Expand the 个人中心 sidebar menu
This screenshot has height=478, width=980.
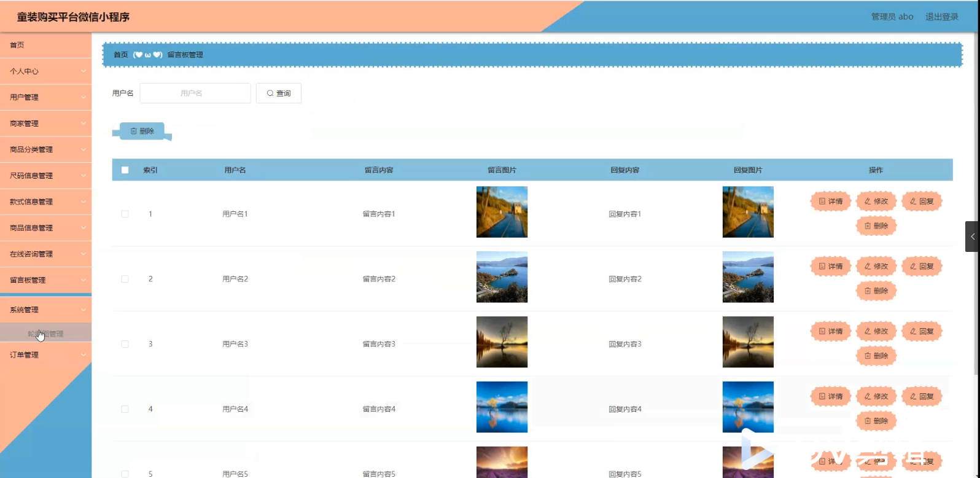click(45, 71)
